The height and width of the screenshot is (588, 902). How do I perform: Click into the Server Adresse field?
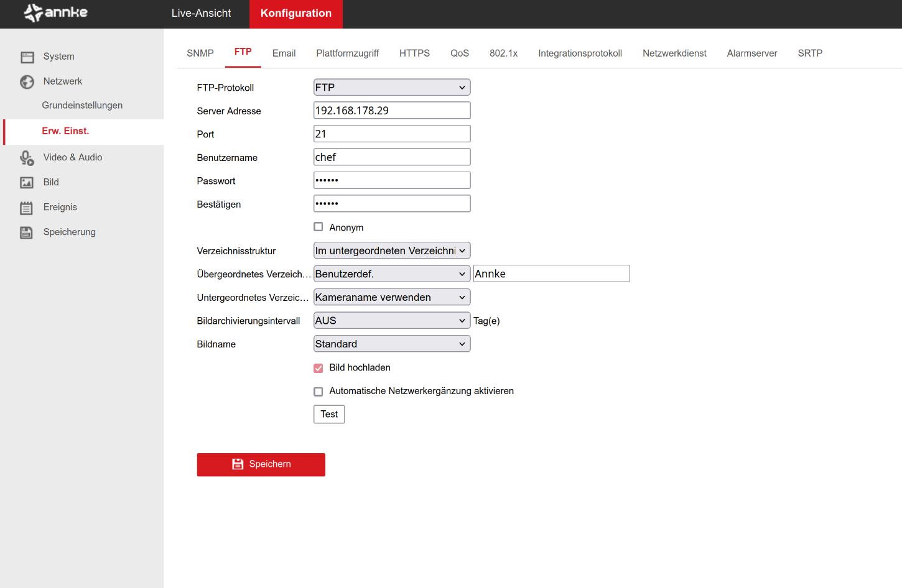[391, 111]
